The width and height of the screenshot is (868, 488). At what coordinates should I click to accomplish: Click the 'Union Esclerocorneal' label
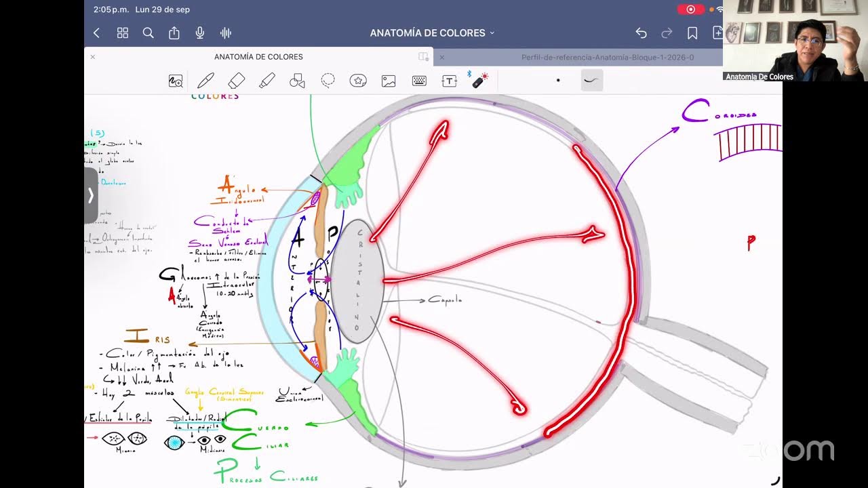coord(302,395)
